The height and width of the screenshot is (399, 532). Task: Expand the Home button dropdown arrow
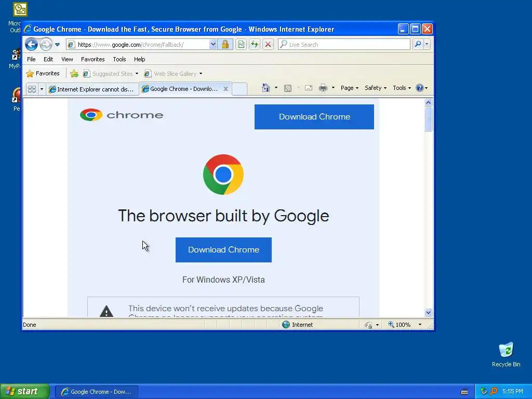(x=276, y=88)
